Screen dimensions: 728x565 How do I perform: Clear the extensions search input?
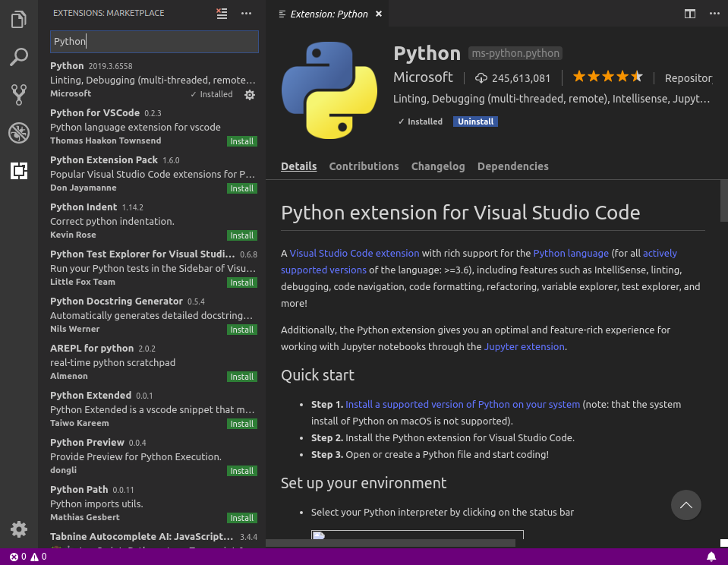[x=222, y=14]
